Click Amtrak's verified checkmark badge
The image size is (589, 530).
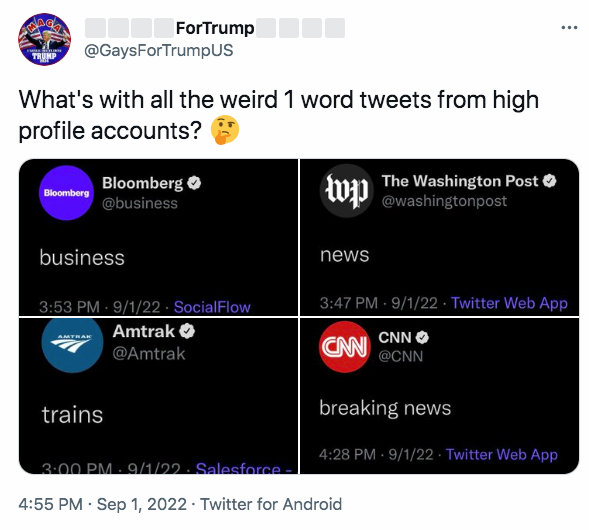(187, 331)
